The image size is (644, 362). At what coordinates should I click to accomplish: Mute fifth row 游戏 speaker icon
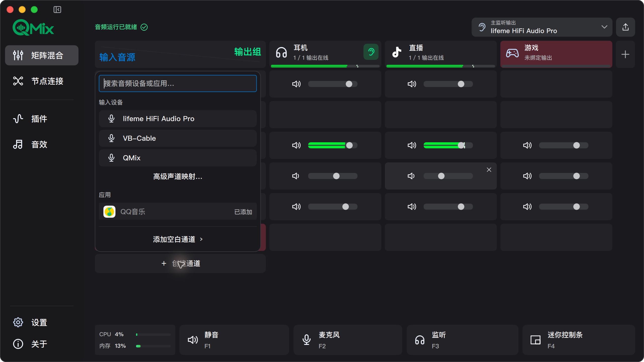tap(527, 207)
